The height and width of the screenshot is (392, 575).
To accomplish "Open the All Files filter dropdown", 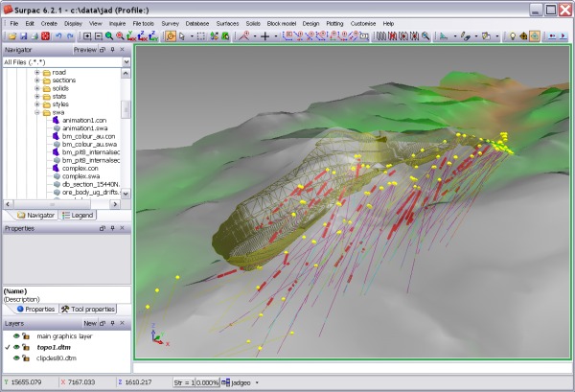I will point(126,62).
